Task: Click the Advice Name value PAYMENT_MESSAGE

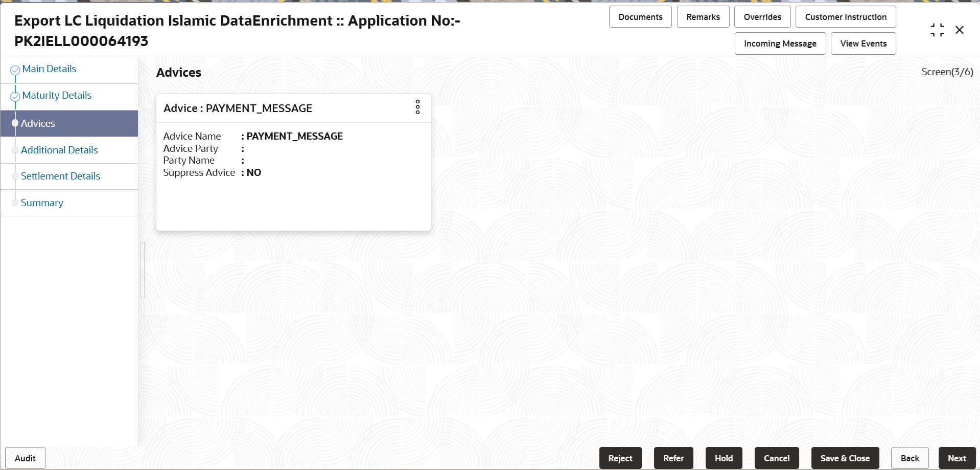Action: [295, 137]
